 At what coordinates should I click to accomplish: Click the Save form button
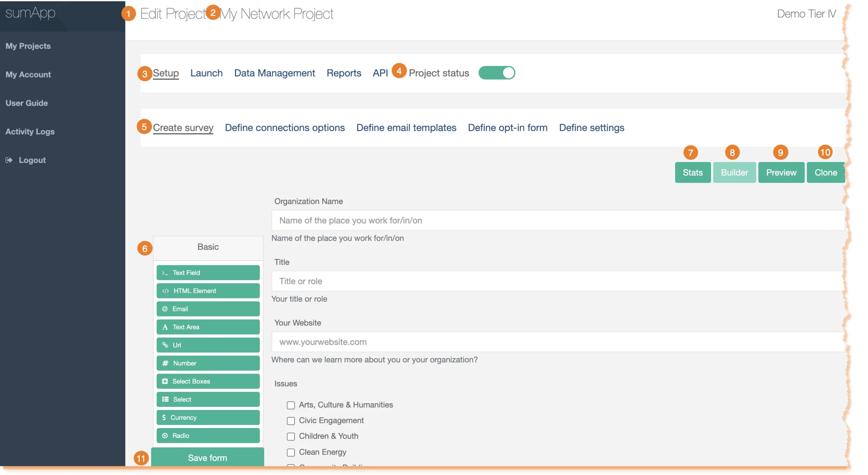coord(208,457)
